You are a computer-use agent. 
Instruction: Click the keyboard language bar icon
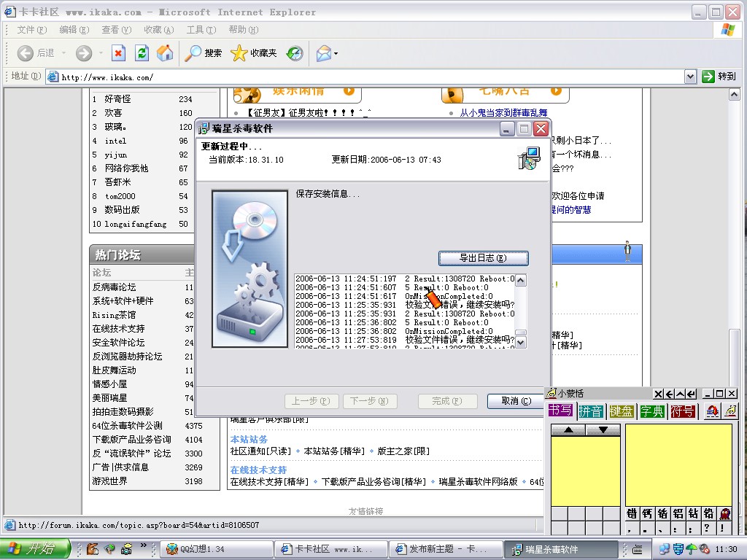point(637,549)
